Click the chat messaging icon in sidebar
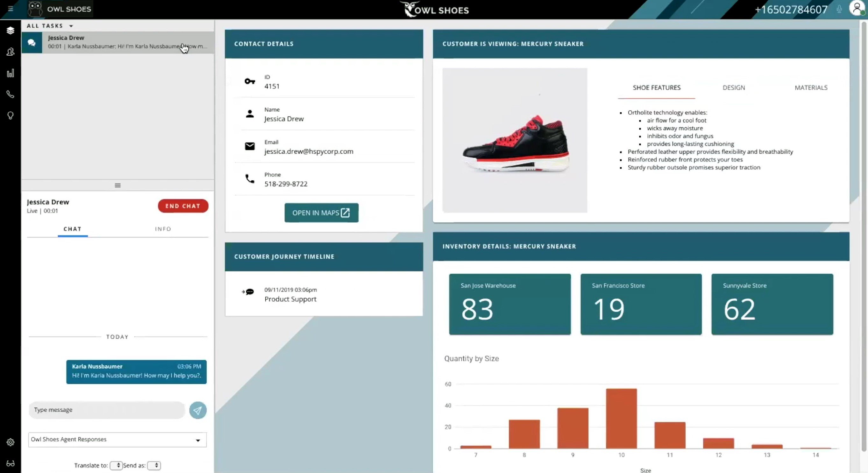 (31, 42)
